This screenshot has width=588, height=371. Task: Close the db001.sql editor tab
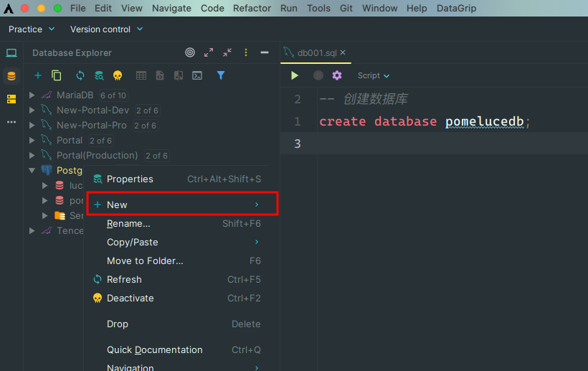(x=343, y=52)
